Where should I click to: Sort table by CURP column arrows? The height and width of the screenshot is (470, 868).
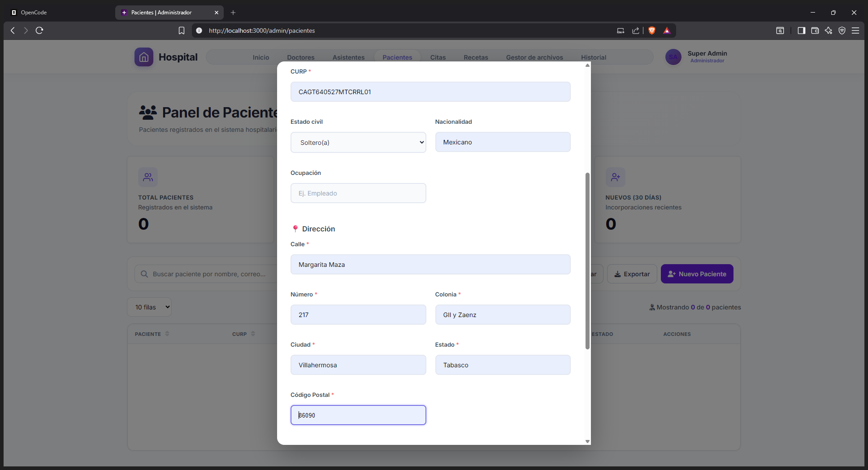[x=253, y=334]
